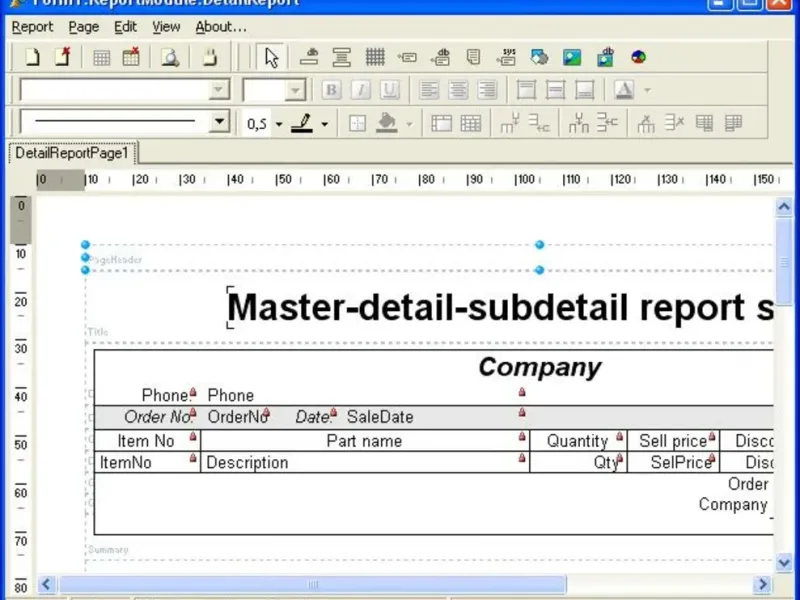Select the arrow pointer tool
This screenshot has width=800, height=600.
coord(271,57)
